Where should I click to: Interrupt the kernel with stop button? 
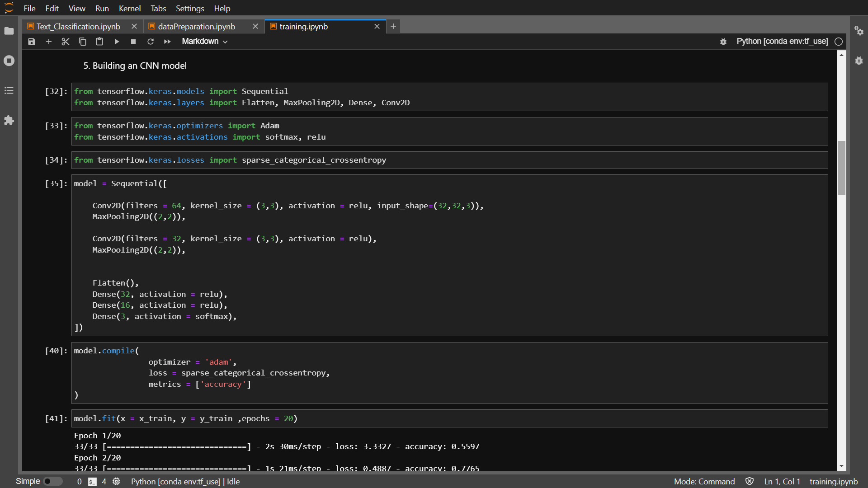point(133,42)
